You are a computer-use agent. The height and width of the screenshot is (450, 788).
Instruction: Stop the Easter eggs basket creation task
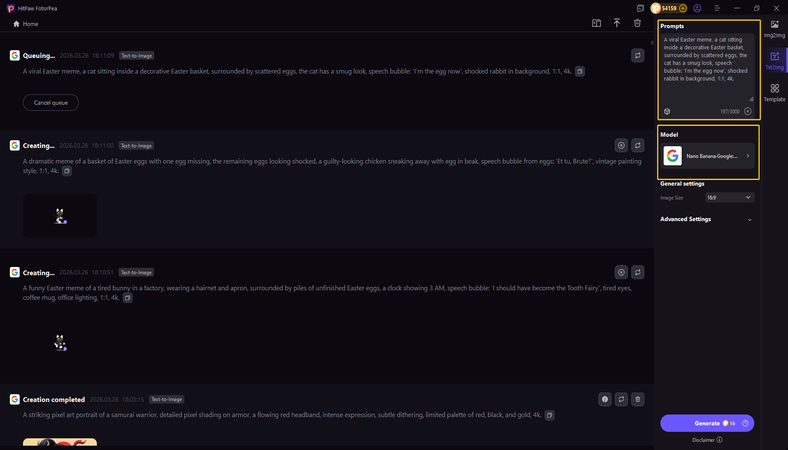click(x=621, y=145)
